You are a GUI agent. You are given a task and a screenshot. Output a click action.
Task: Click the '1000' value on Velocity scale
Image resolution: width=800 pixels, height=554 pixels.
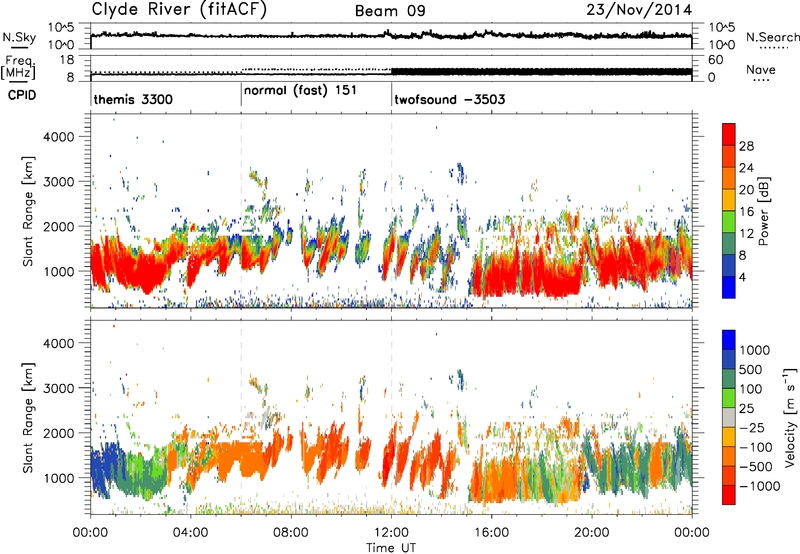click(755, 350)
